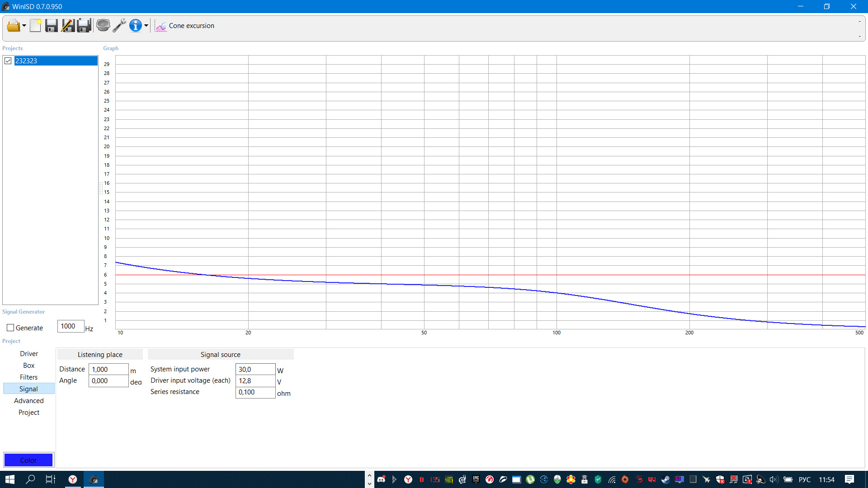The width and height of the screenshot is (868, 488).
Task: Open Yandex browser from taskbar
Action: click(x=73, y=479)
